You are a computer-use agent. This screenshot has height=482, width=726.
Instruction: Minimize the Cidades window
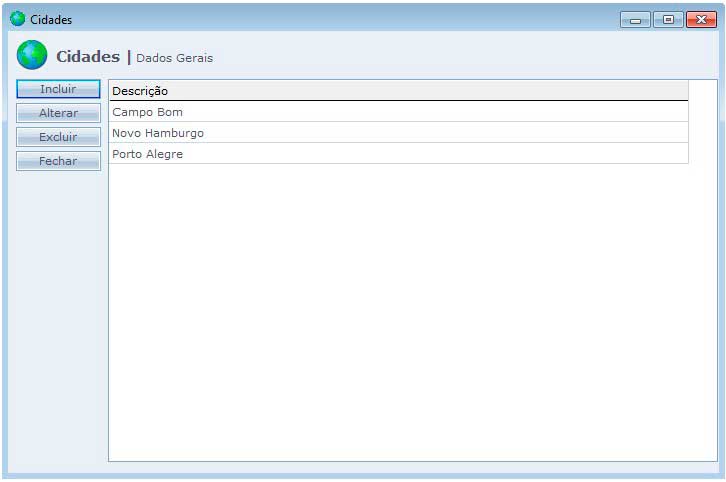[635, 19]
